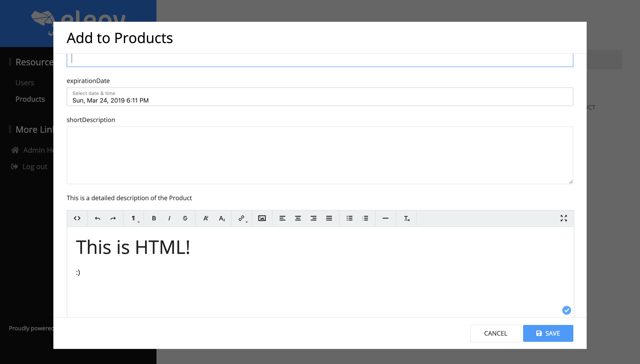Apply strikethrough formatting in editor
The image size is (640, 364).
(185, 218)
